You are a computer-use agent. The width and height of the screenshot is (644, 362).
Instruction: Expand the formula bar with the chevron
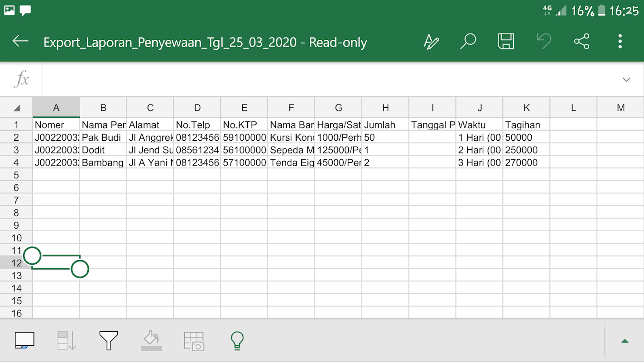pos(626,80)
